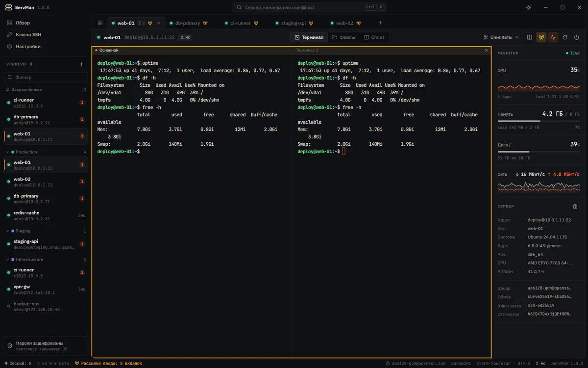Open a new session tab
The height and width of the screenshot is (368, 588).
tap(380, 23)
